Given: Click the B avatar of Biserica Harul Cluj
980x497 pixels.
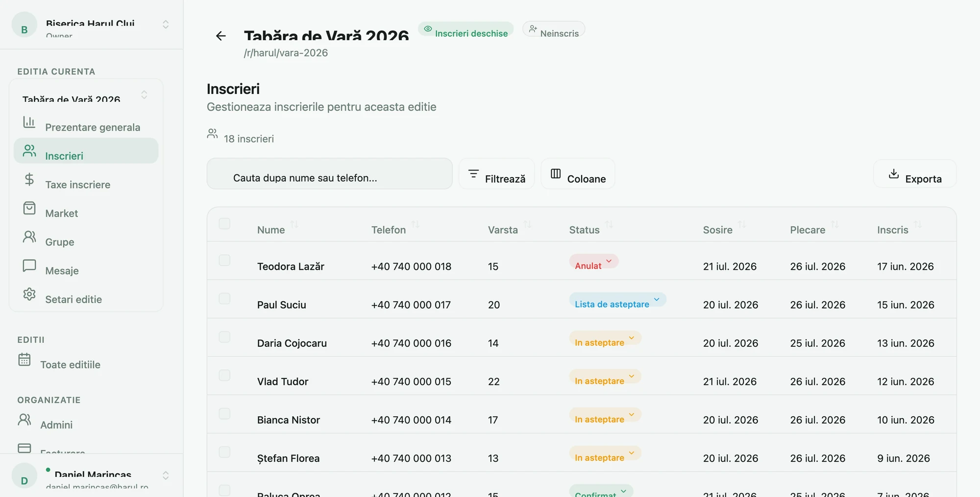Looking at the screenshot, I should point(24,24).
